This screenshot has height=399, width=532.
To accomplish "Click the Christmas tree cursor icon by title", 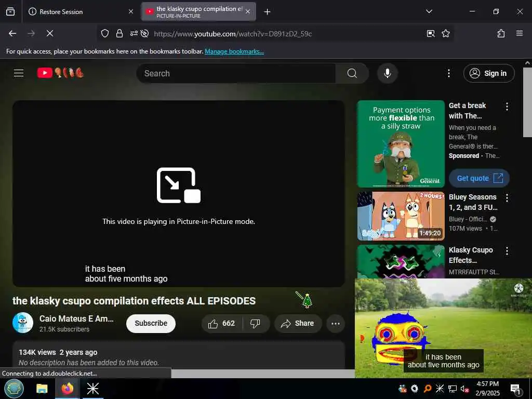I will click(x=304, y=300).
